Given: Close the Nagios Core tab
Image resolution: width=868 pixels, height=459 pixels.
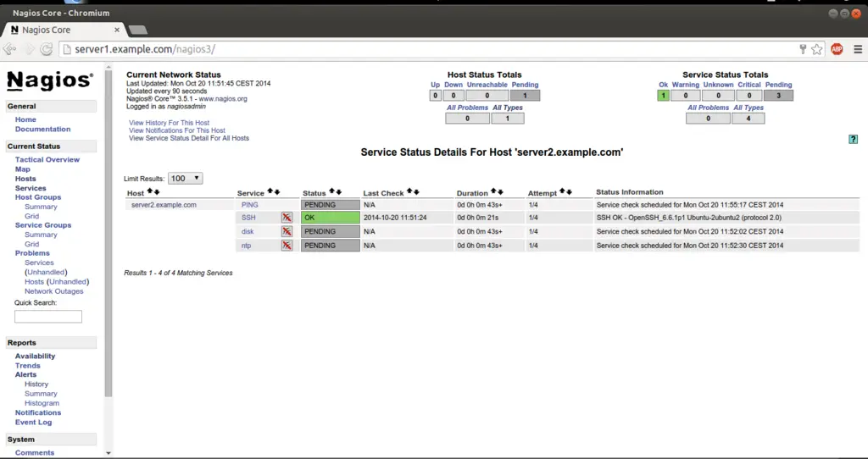Looking at the screenshot, I should point(117,30).
